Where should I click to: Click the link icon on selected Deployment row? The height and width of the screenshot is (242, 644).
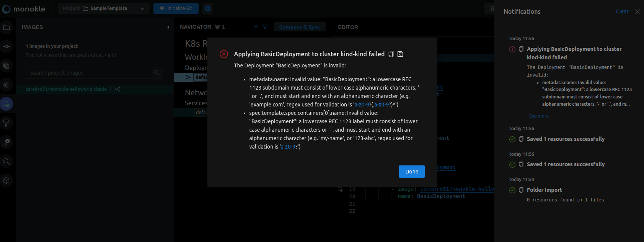188,77
